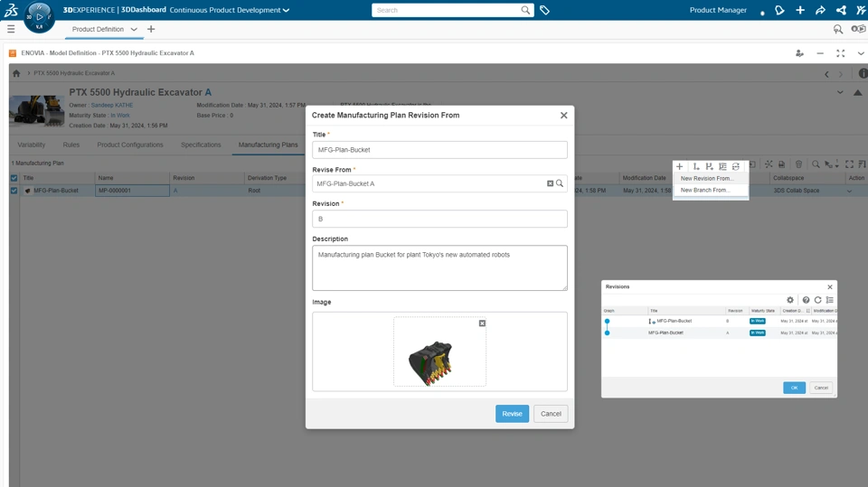Click the find magnifier in plans toolbar
The image size is (868, 487).
816,164
